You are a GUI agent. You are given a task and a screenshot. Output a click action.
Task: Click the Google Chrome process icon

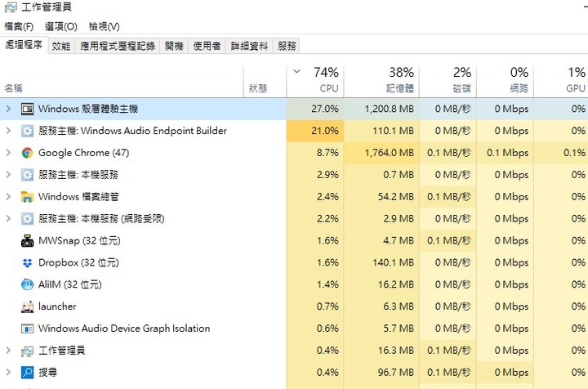click(x=27, y=153)
